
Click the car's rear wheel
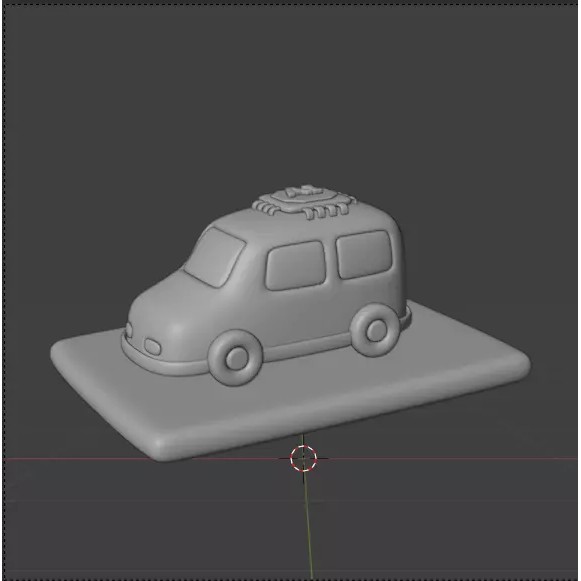point(376,330)
